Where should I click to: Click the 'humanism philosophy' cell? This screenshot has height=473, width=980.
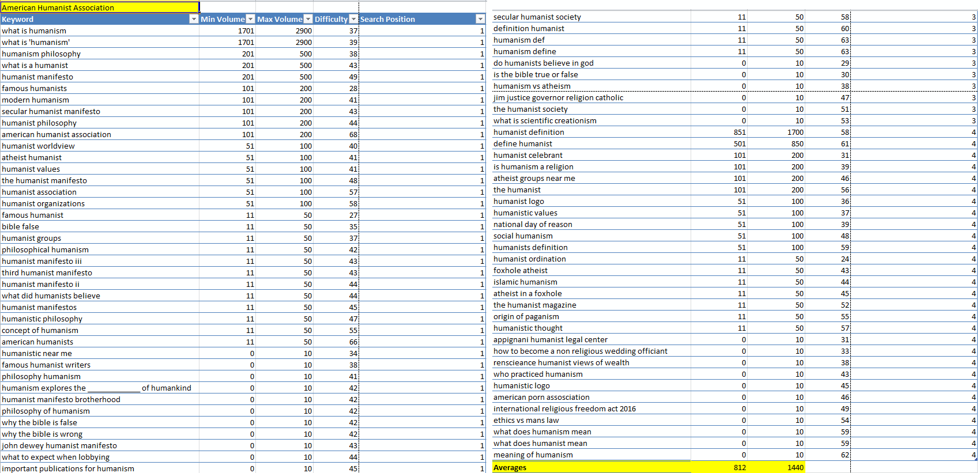(100, 54)
